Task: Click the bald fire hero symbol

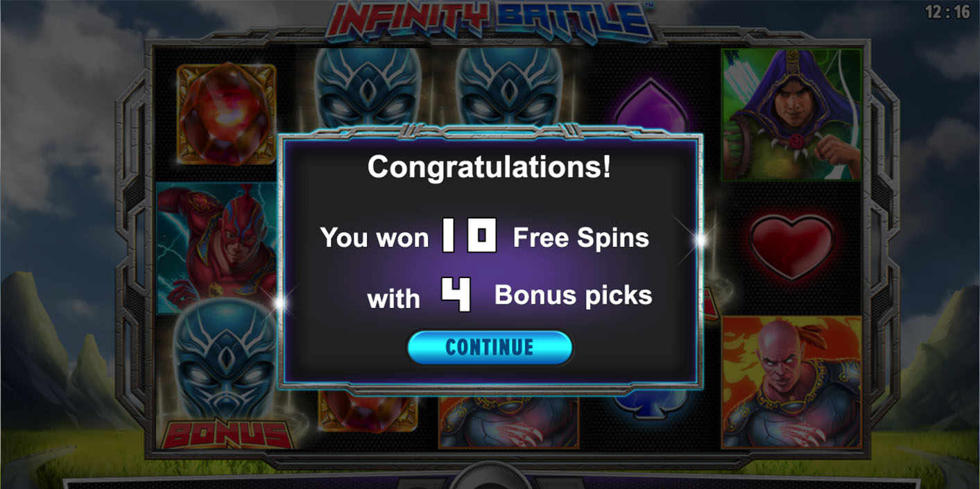Action: pos(791,382)
